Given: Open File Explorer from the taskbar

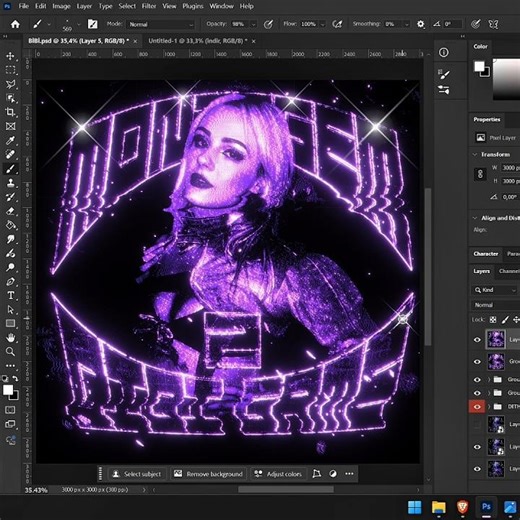Looking at the screenshot, I should click(439, 507).
